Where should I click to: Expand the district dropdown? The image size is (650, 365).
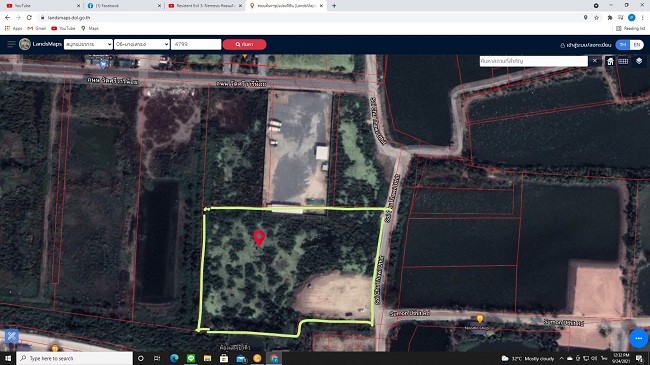pos(142,44)
